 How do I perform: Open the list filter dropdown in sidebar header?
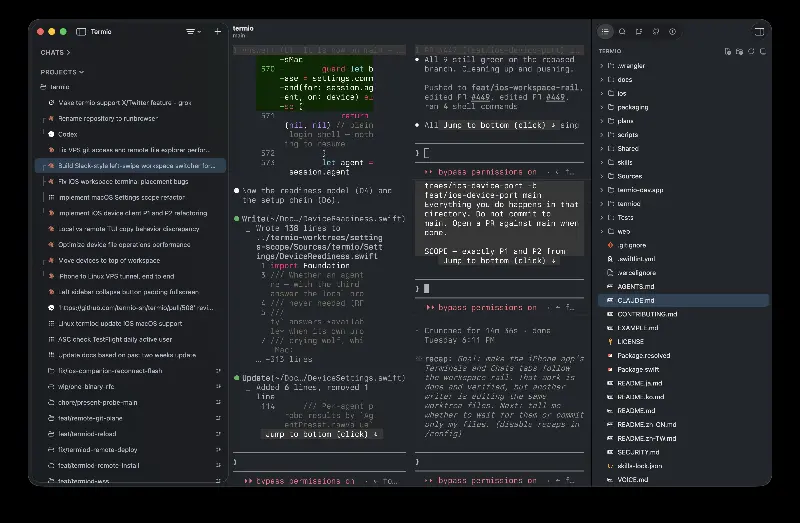193,32
